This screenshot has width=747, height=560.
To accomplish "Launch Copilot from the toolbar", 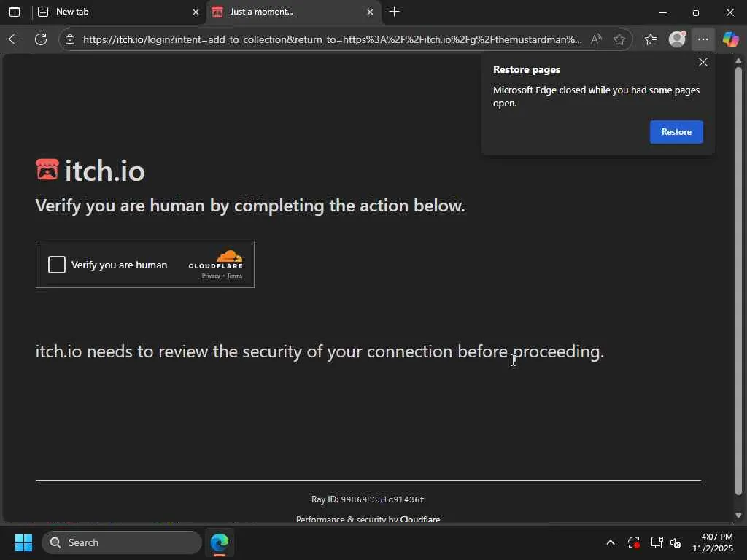I will 729,39.
